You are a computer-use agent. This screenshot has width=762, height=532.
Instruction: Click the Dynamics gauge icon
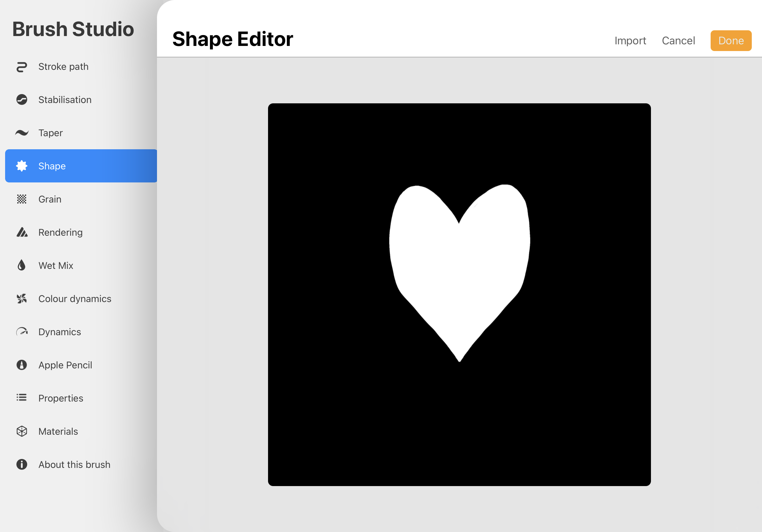(x=21, y=332)
